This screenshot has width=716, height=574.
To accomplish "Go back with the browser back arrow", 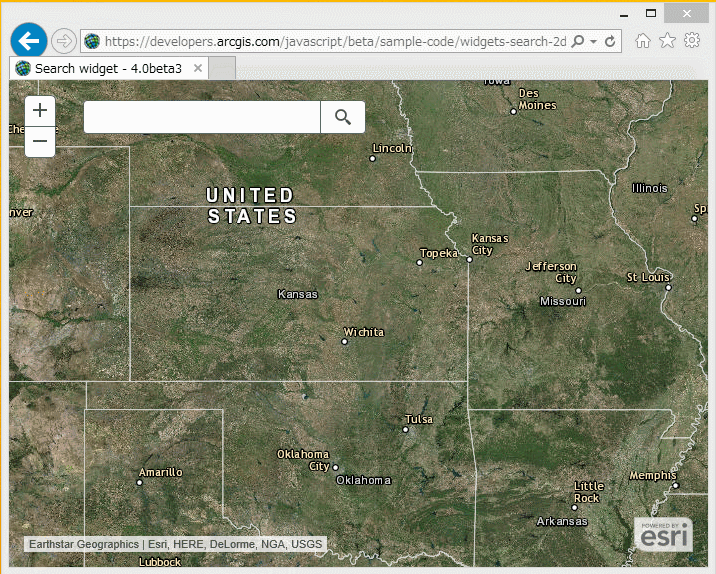I will [x=29, y=41].
